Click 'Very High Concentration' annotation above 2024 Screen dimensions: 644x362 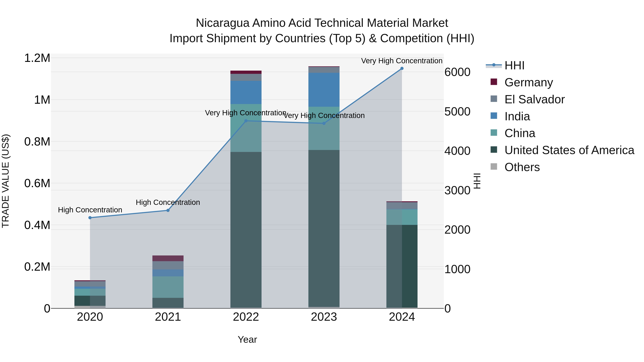pyautogui.click(x=402, y=61)
